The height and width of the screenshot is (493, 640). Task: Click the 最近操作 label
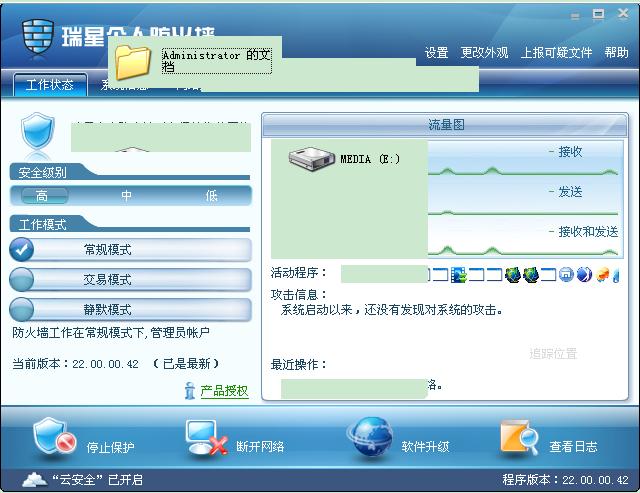click(299, 364)
